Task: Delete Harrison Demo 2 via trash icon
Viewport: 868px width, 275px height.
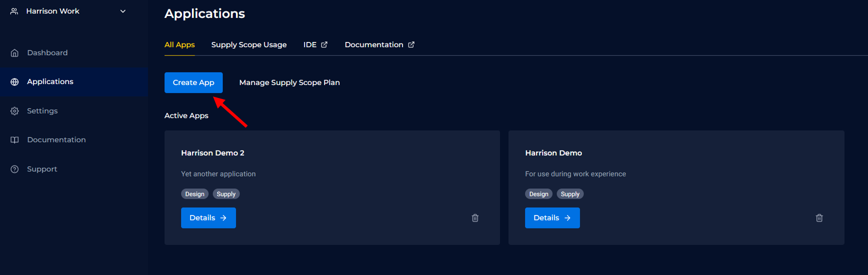Action: 475,218
